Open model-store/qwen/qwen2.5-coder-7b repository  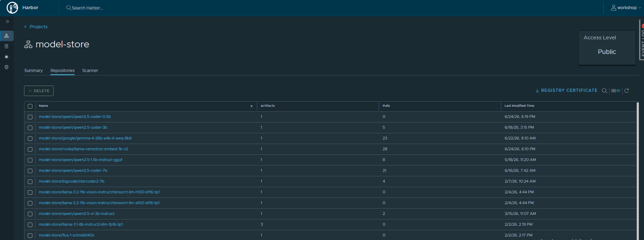point(73,170)
